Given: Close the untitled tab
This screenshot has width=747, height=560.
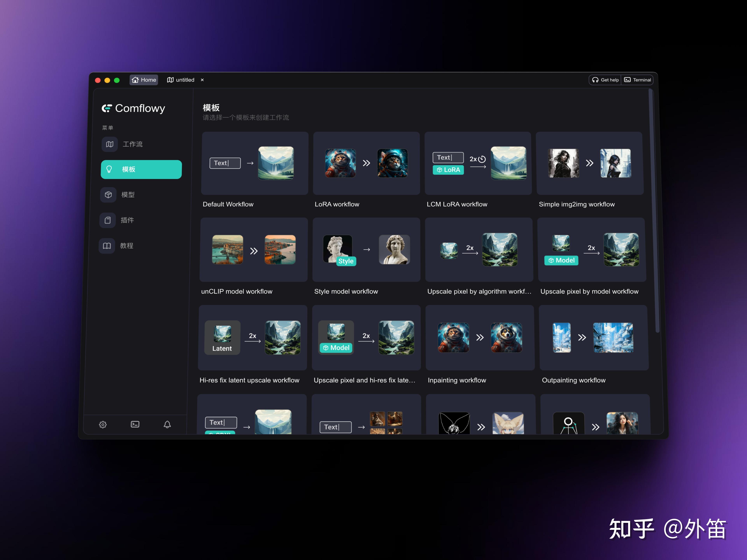Looking at the screenshot, I should pos(202,80).
